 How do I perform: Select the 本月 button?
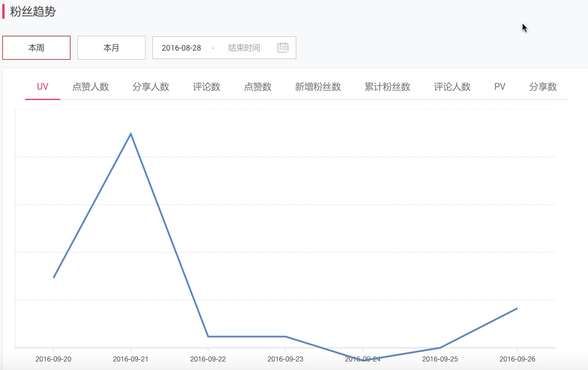tap(111, 48)
